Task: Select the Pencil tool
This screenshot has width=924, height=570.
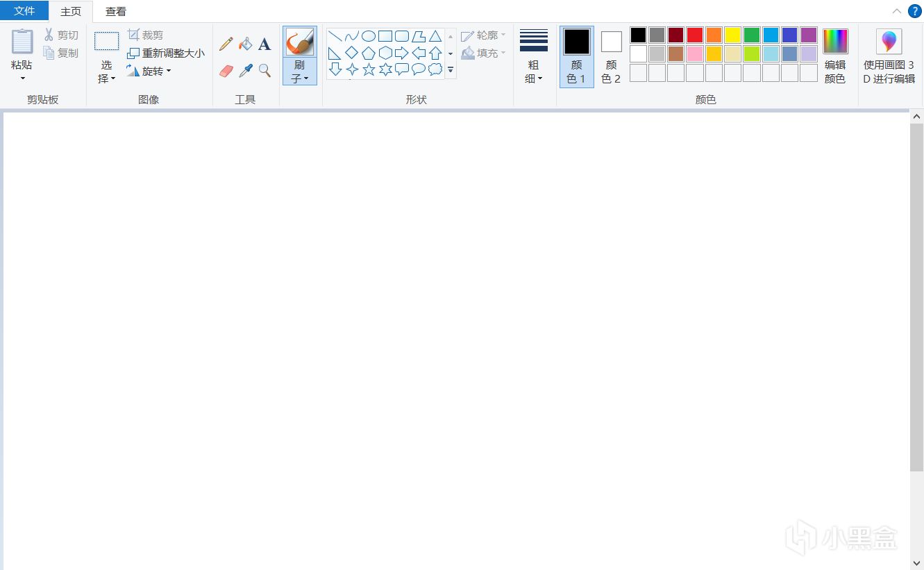Action: [226, 44]
